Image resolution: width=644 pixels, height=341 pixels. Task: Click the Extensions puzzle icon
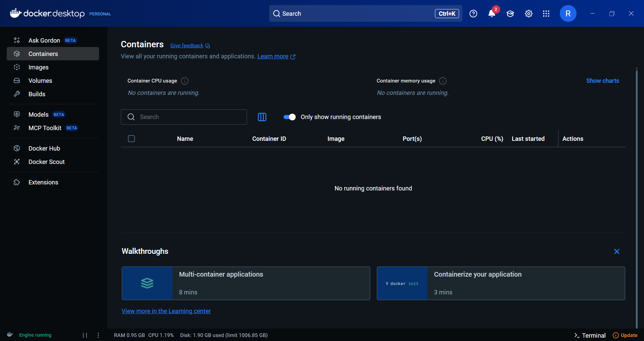tap(17, 182)
